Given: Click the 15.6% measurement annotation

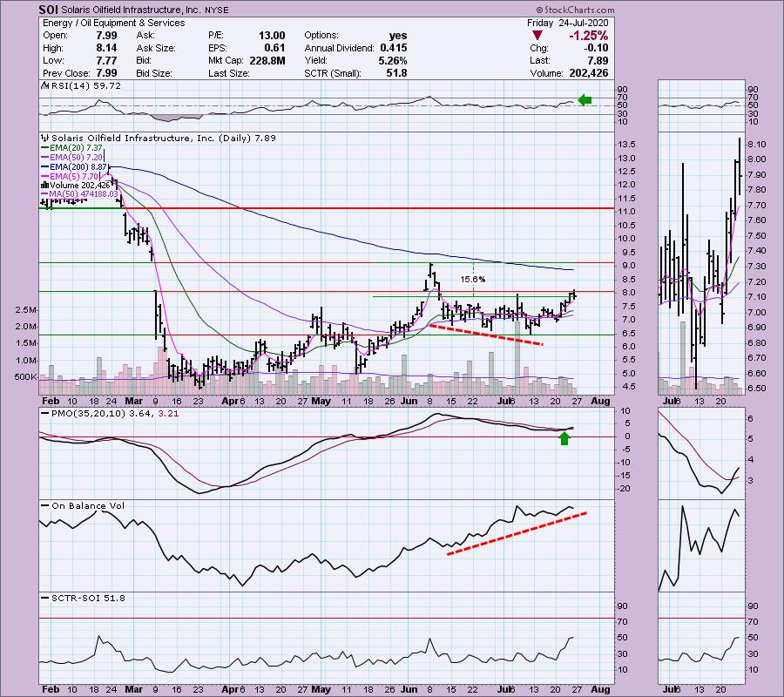Looking at the screenshot, I should (x=474, y=279).
